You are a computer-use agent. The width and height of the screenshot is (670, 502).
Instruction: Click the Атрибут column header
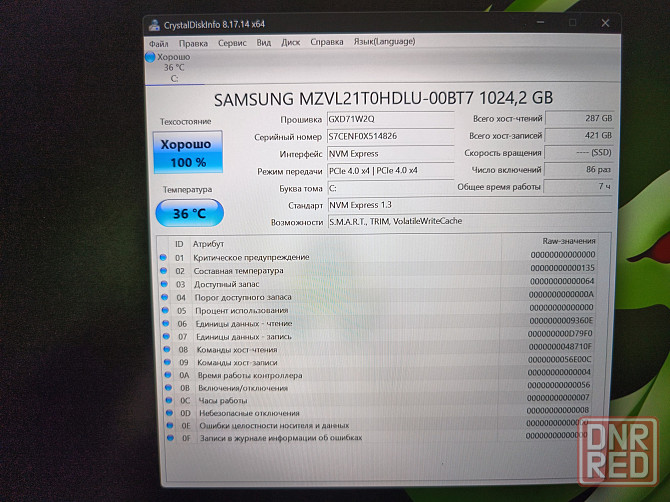(x=208, y=243)
